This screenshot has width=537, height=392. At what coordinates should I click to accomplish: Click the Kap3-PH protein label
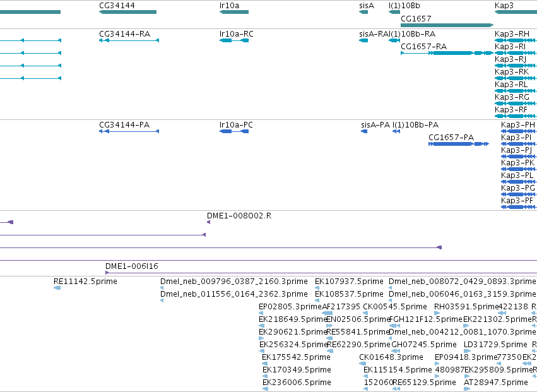(518, 125)
